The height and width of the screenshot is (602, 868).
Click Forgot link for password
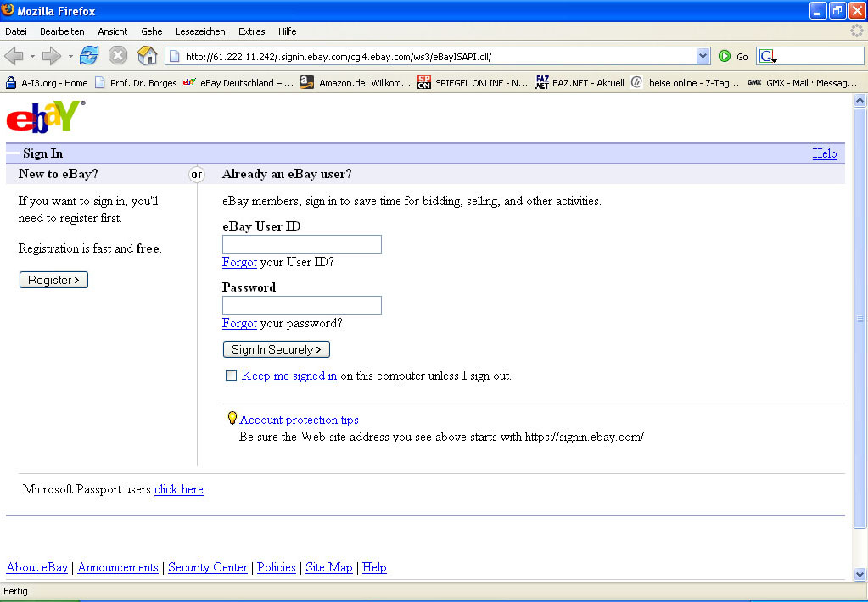point(239,323)
